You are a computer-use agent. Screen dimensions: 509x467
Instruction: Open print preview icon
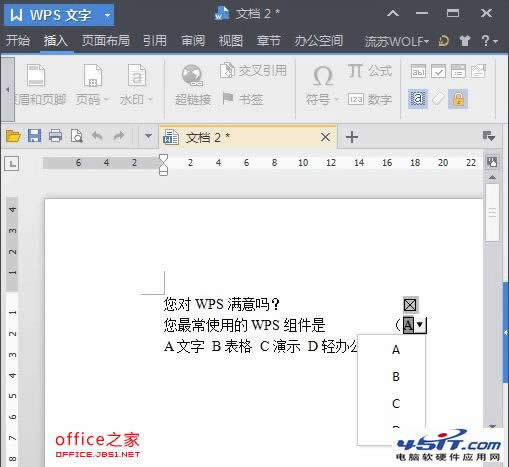pyautogui.click(x=77, y=136)
